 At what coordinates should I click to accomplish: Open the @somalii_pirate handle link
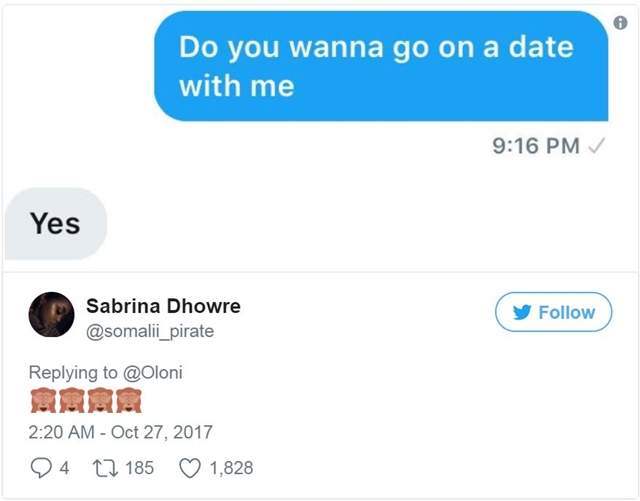[150, 330]
